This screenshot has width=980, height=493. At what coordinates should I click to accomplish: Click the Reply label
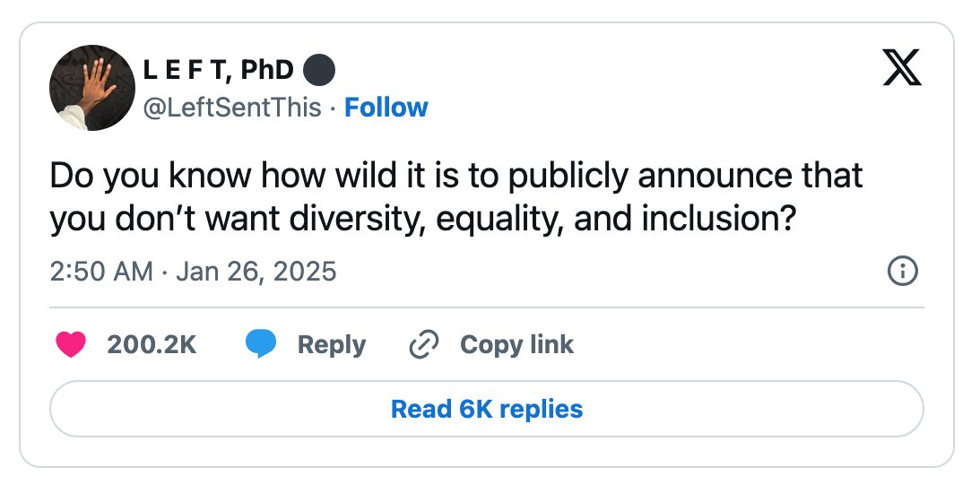(x=331, y=345)
